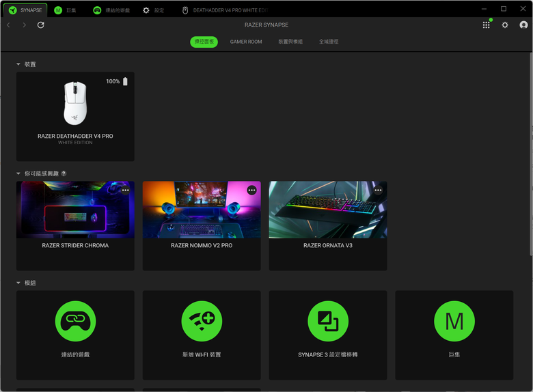Click the battery icon on device card
The height and width of the screenshot is (392, 533).
pyautogui.click(x=125, y=81)
